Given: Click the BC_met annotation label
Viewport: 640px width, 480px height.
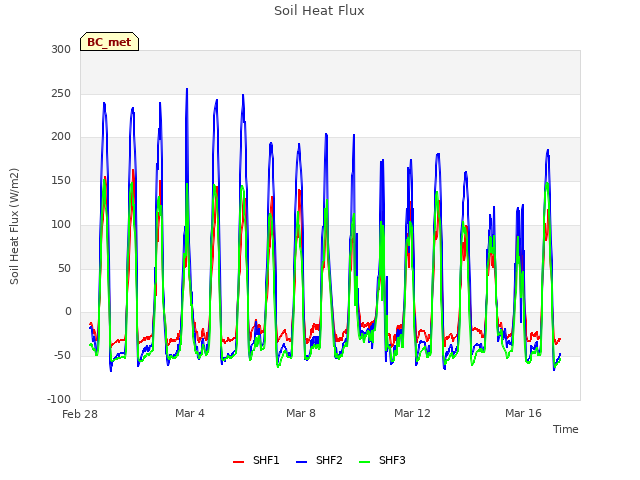Looking at the screenshot, I should 109,42.
